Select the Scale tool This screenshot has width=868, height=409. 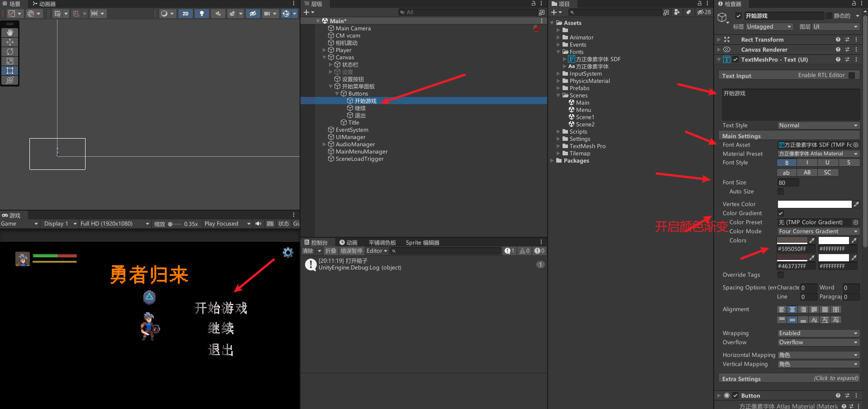tap(10, 61)
